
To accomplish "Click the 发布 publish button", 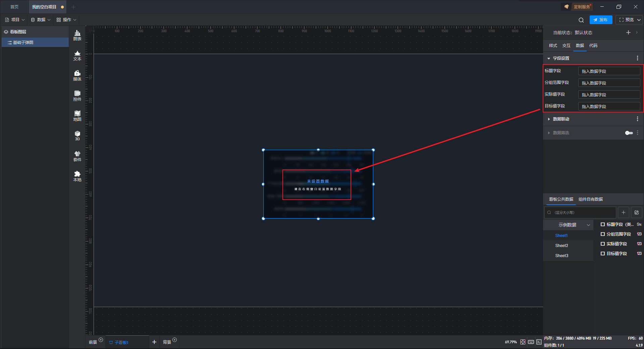I will (x=601, y=20).
